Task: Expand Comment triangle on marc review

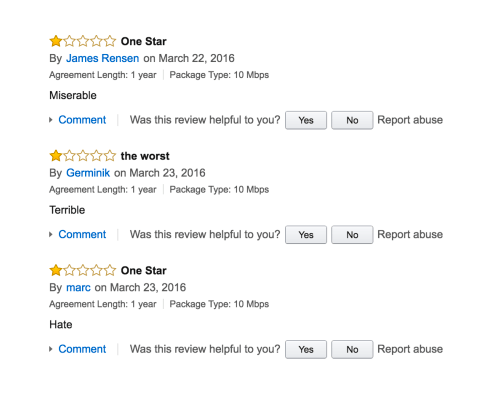Action: pos(51,349)
